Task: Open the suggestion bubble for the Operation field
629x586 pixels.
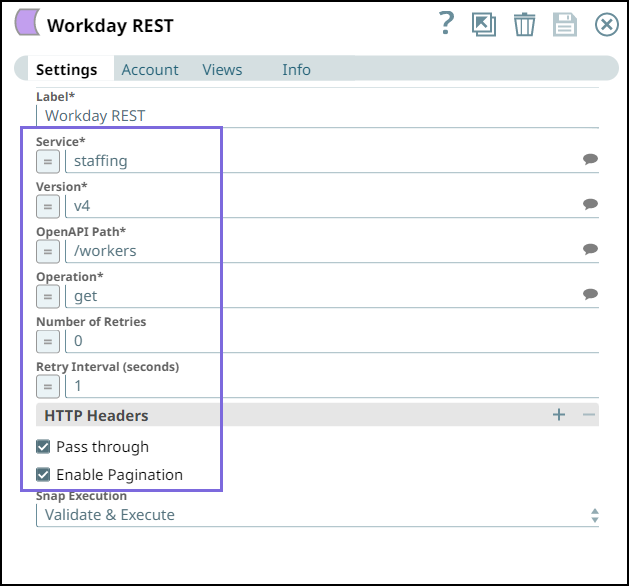Action: [x=590, y=294]
